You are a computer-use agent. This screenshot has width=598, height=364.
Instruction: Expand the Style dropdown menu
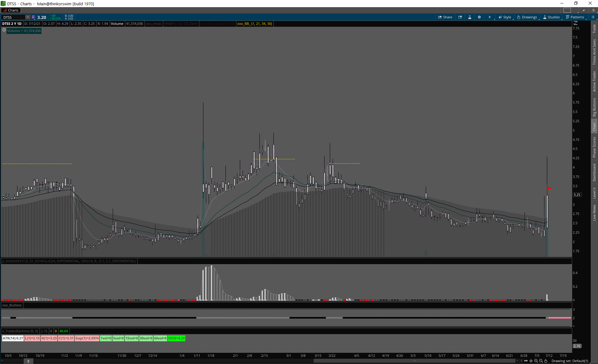pyautogui.click(x=505, y=17)
